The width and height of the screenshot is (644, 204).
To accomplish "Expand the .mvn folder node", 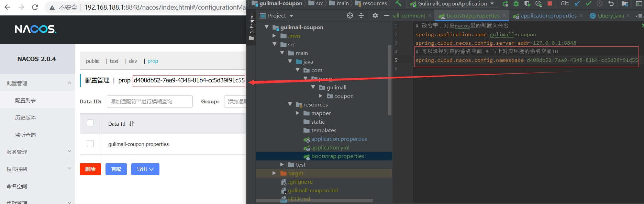I will (274, 36).
